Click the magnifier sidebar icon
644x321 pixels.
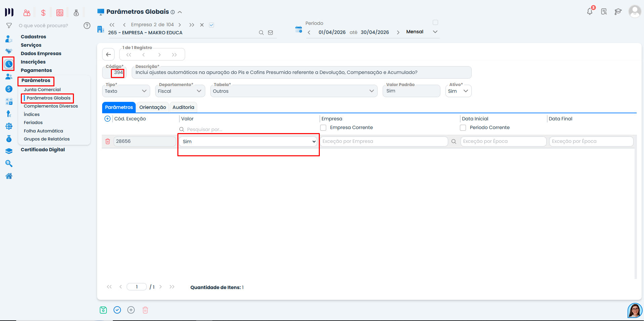click(x=9, y=164)
